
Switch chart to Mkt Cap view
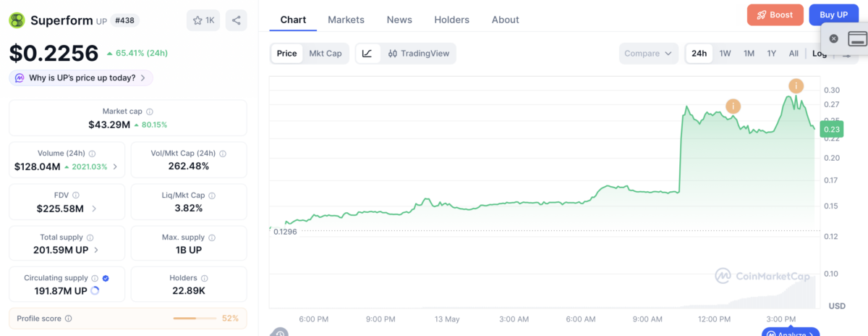pyautogui.click(x=325, y=54)
